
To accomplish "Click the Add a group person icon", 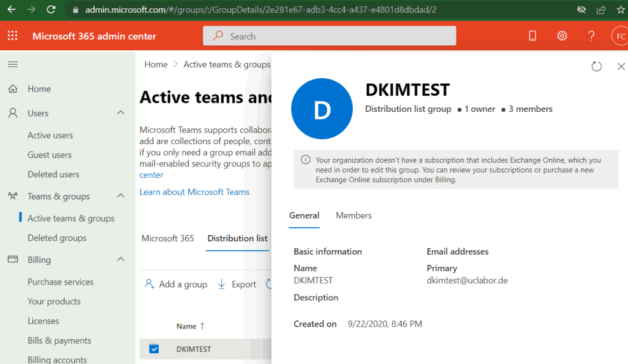I will click(149, 284).
